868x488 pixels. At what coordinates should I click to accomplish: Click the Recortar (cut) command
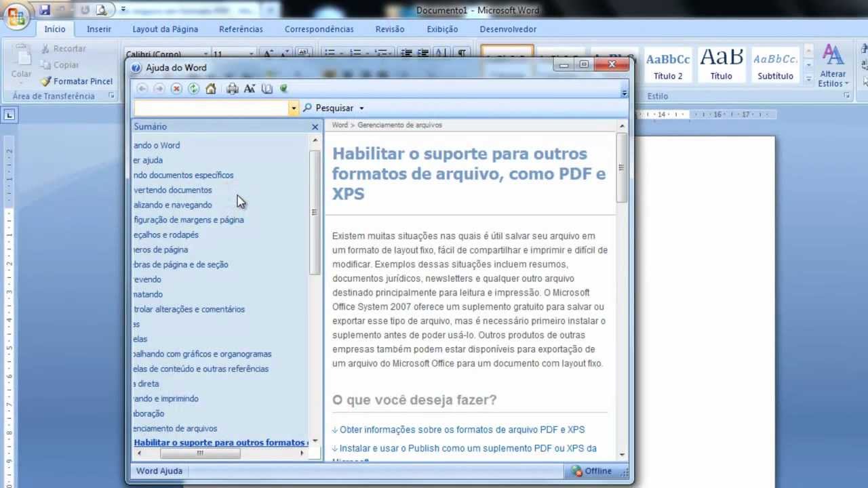63,49
